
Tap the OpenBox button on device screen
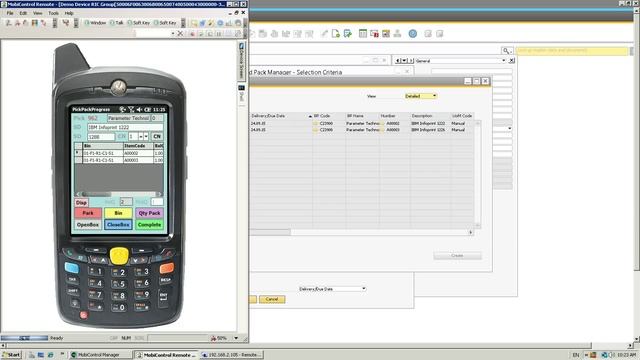click(x=88, y=225)
